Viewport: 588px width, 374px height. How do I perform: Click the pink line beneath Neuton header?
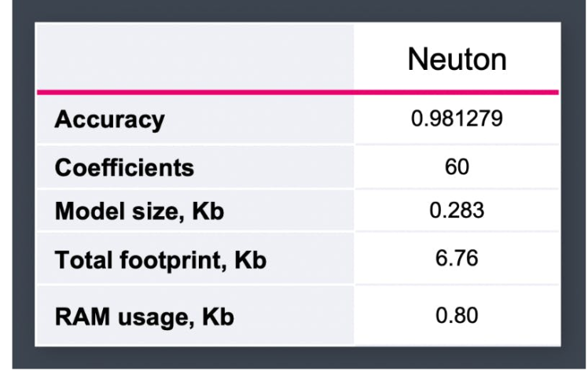click(457, 92)
